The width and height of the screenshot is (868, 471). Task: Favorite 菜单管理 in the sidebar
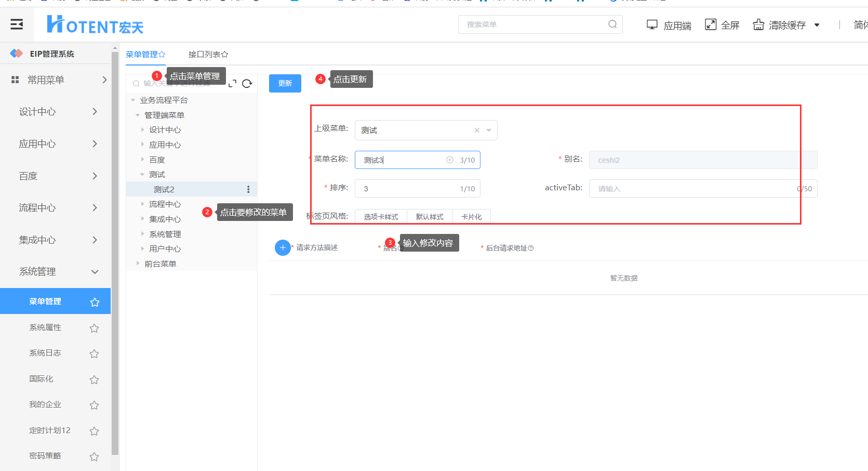click(x=95, y=302)
